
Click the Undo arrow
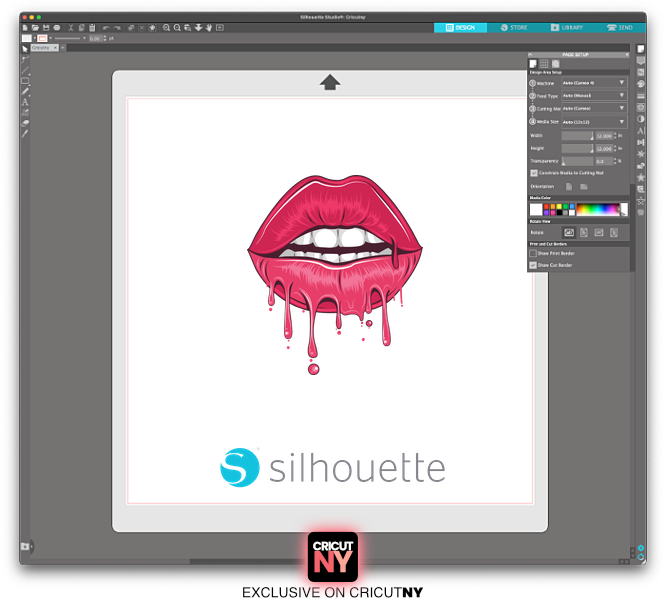[x=106, y=28]
